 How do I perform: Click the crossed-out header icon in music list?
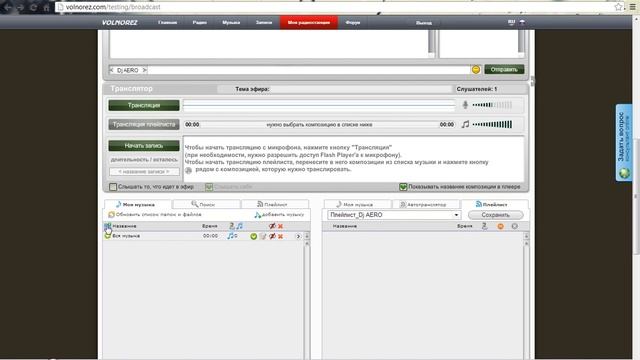(272, 226)
